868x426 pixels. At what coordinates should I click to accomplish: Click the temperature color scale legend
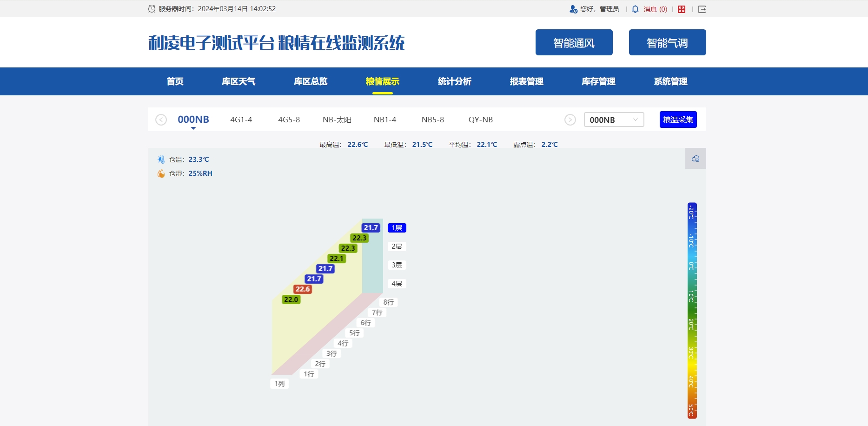click(x=692, y=311)
